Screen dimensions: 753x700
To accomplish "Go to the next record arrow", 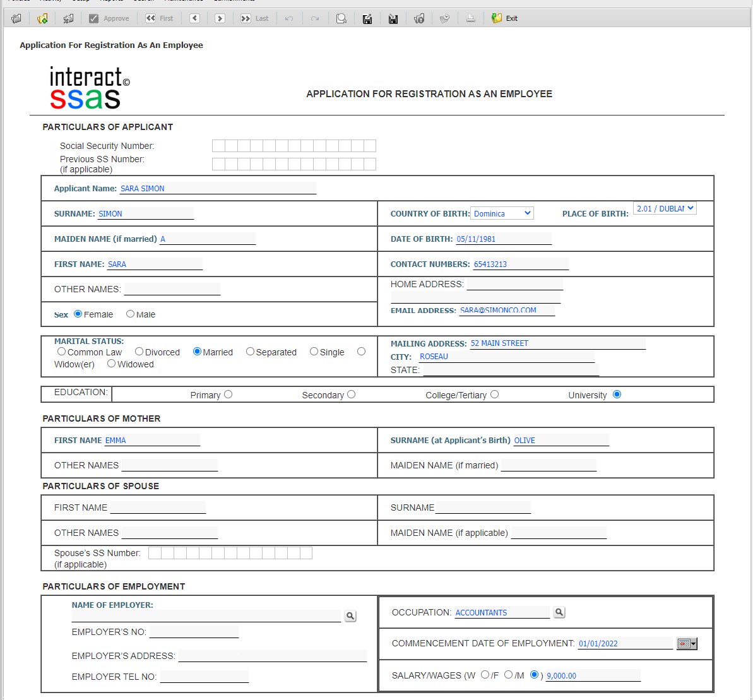I will point(220,18).
